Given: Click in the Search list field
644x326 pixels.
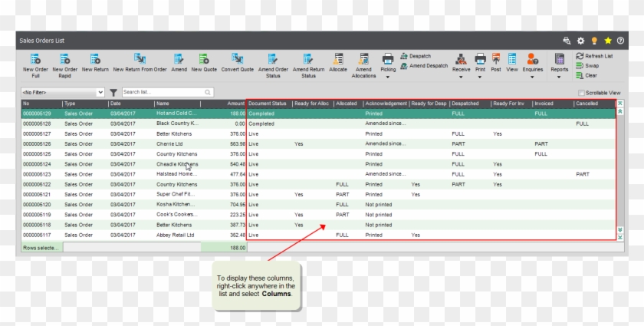Looking at the screenshot, I should point(163,92).
